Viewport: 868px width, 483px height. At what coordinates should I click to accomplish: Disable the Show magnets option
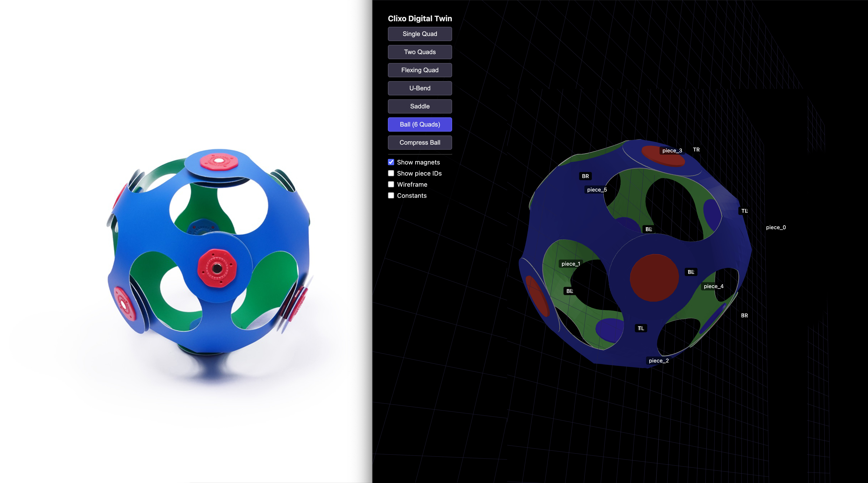click(391, 162)
